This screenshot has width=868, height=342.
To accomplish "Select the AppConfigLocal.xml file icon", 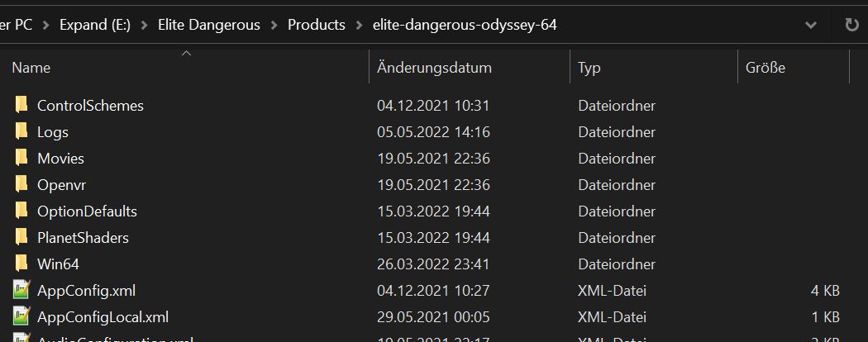I will click(x=21, y=316).
